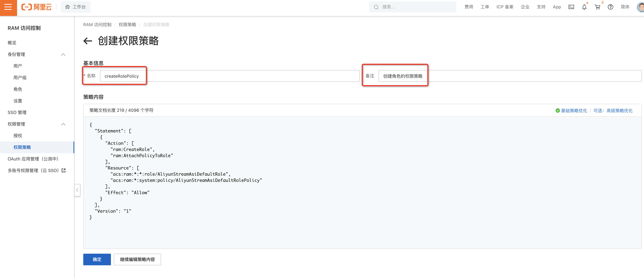Open the notification bell
644x278 pixels.
click(x=584, y=7)
